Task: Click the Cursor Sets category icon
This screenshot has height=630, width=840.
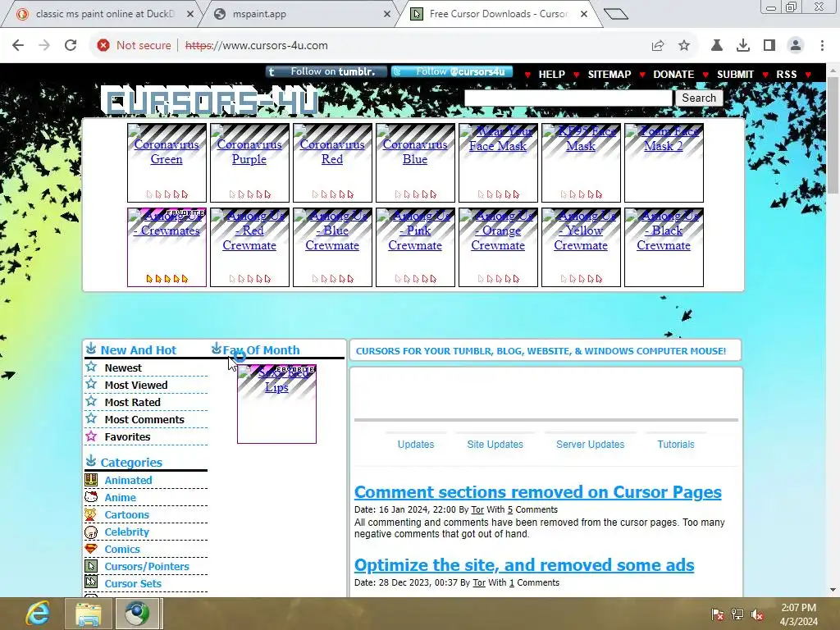Action: click(91, 582)
